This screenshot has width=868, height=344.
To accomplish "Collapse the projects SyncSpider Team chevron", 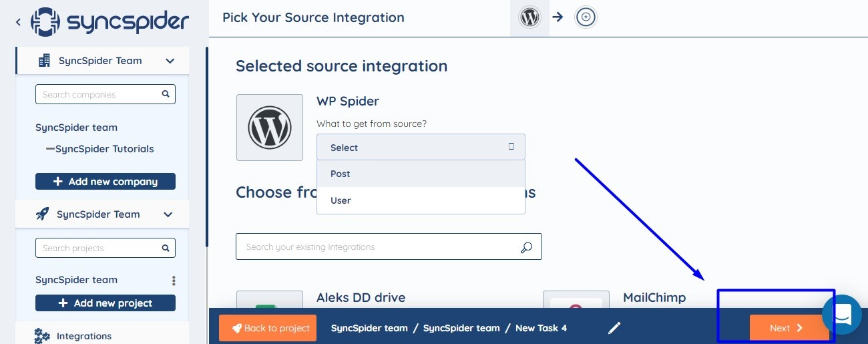I will coord(168,214).
